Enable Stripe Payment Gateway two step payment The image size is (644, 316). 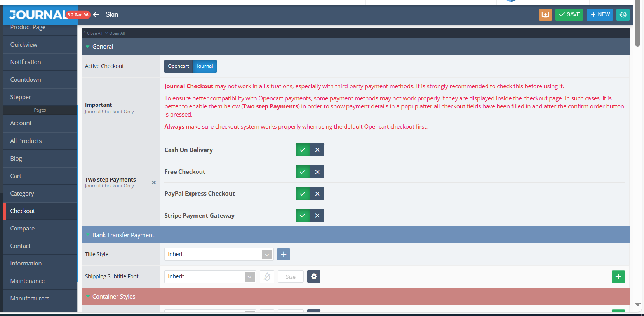[x=303, y=215]
